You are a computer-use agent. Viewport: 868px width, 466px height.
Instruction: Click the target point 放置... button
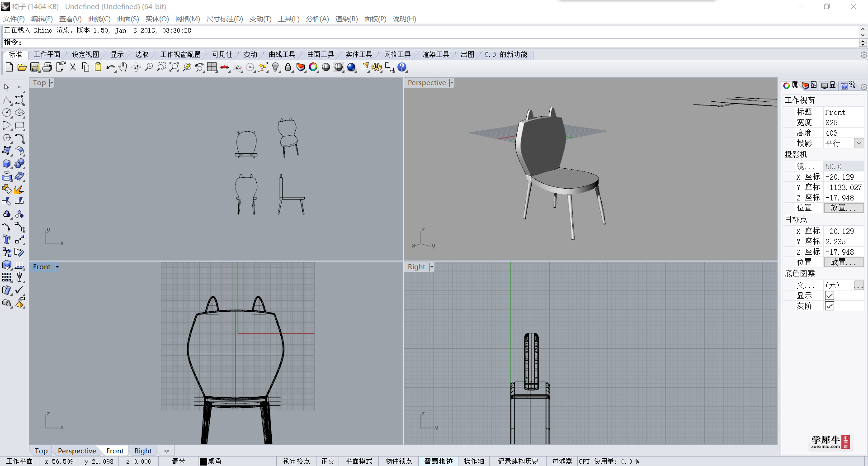844,262
